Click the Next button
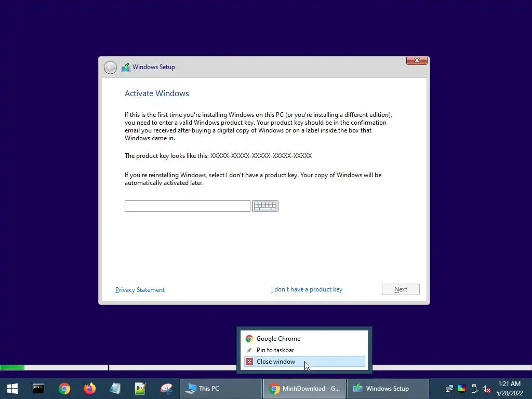This screenshot has height=399, width=532. click(401, 289)
